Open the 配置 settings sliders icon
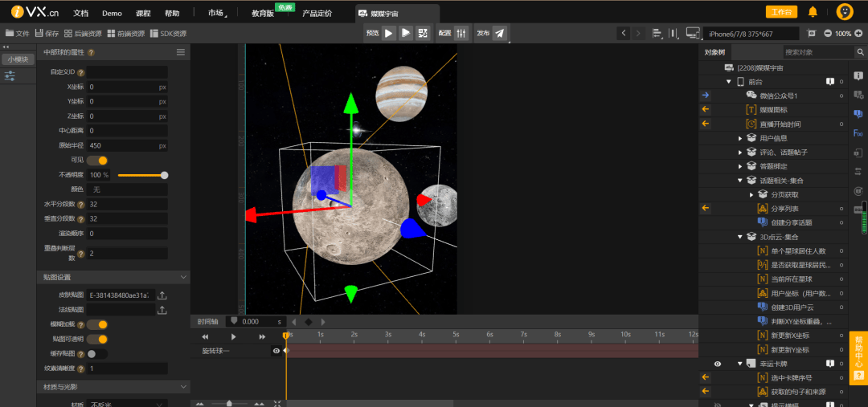 pos(461,33)
